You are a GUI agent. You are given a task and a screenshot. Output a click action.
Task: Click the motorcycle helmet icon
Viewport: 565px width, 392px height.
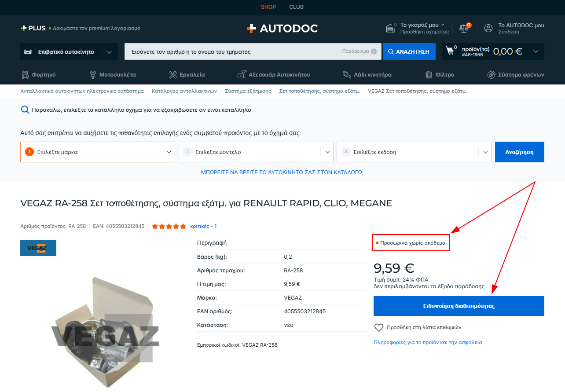coord(93,75)
